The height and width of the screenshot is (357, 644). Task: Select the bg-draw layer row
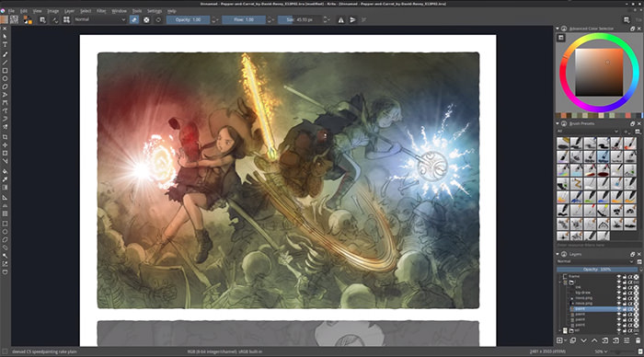click(598, 293)
